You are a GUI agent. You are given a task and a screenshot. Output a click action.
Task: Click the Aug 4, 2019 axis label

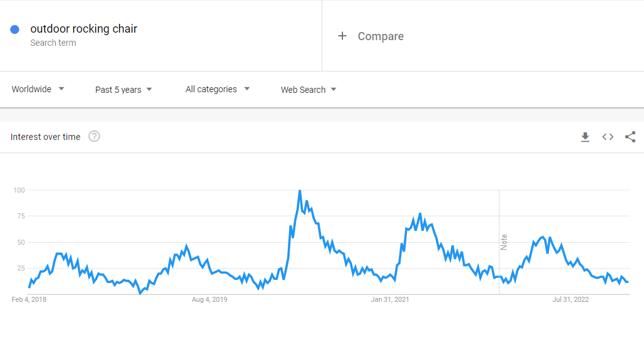click(x=209, y=299)
